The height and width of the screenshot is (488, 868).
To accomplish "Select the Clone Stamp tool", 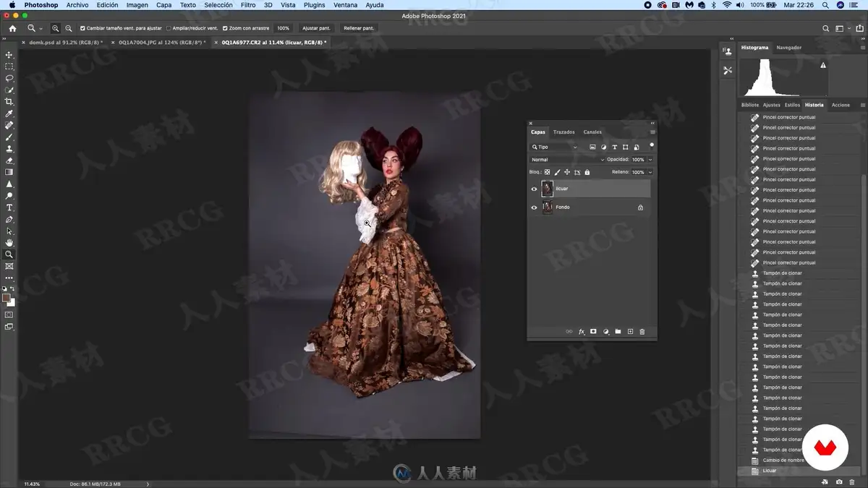I will pos(9,149).
